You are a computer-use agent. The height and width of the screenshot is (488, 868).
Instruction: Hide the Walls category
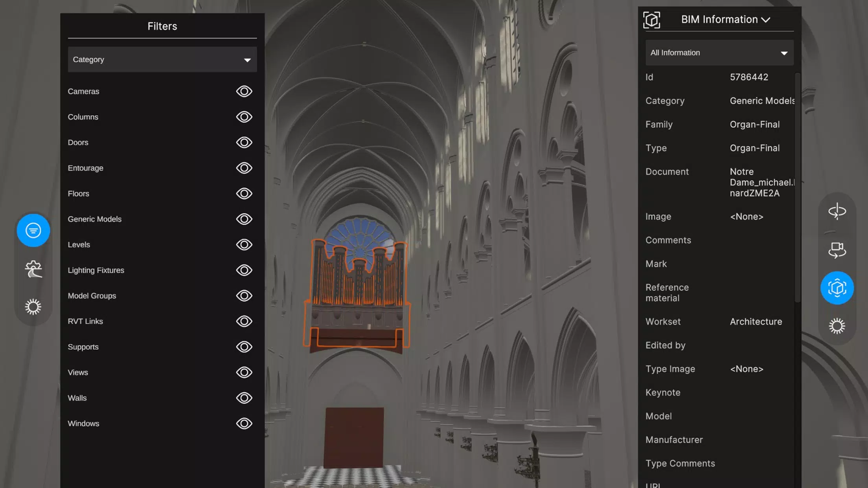[244, 398]
